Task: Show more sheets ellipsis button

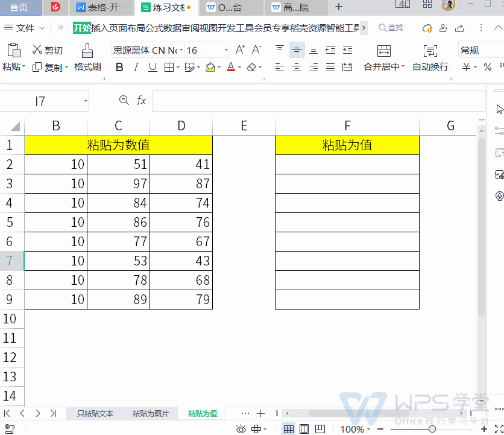Action: (245, 413)
